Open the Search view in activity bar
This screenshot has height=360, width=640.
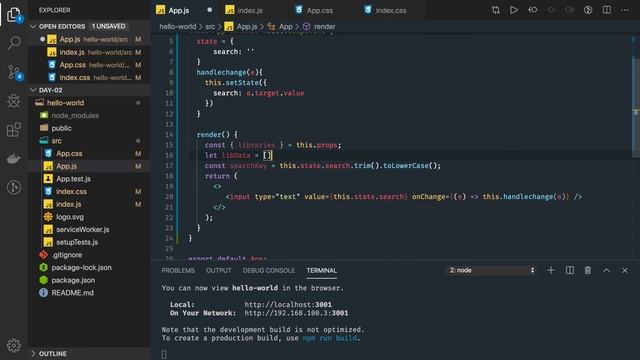tap(14, 42)
